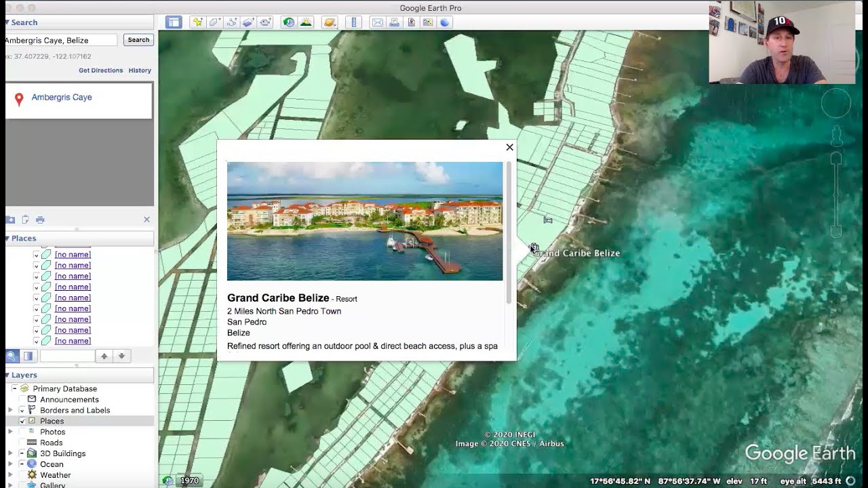Enable the Photos layer checkbox
Screen dimensions: 868x488
click(x=22, y=432)
